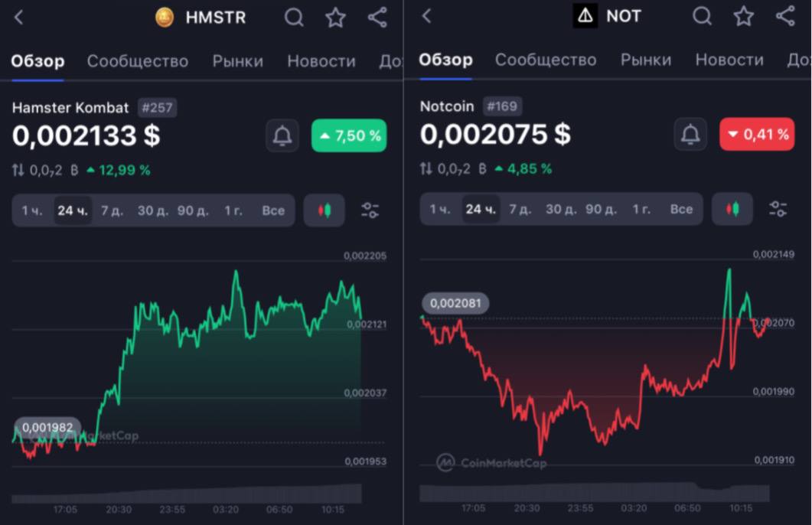Share the NOT coin page
Viewport: 812px width, 525px height.
click(x=785, y=16)
